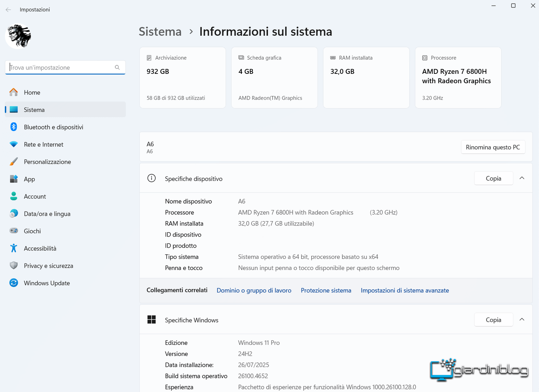Navigate to Privacy e sicurezza

65,266
